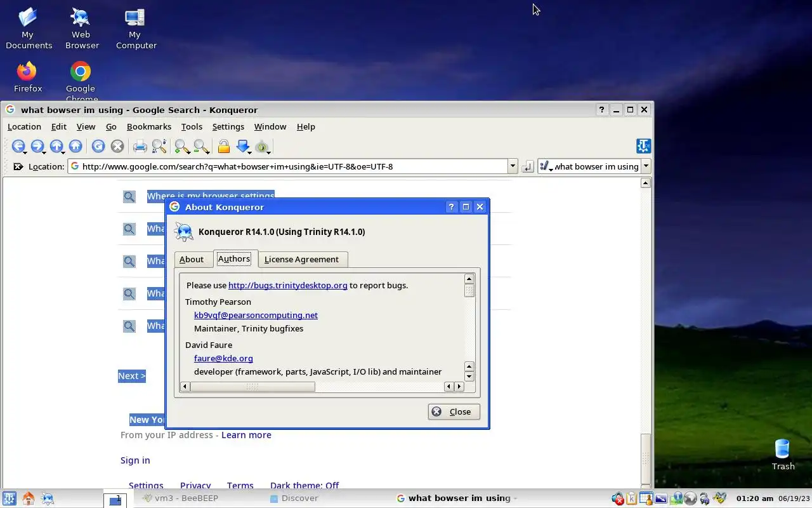Image resolution: width=812 pixels, height=508 pixels.
Task: Open My Computer desktop icon
Action: tap(135, 29)
